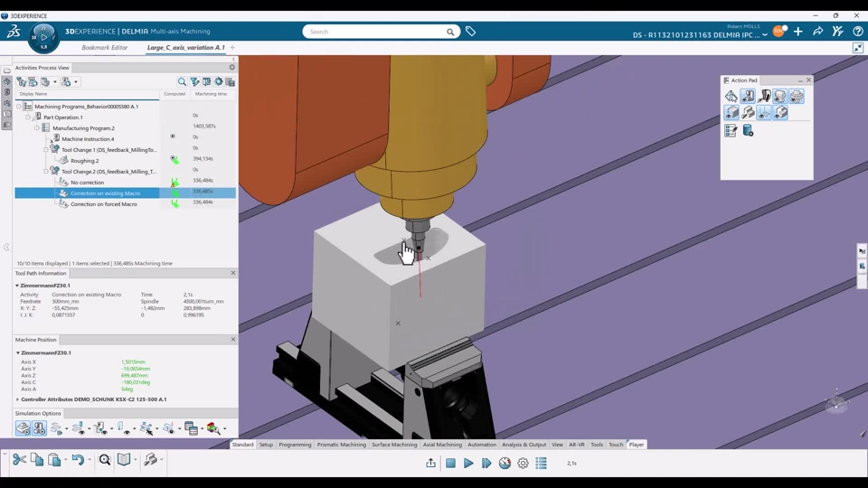Click the tool edit icon in Action Pad top row
Viewport: 868px width, 488px height.
[764, 97]
